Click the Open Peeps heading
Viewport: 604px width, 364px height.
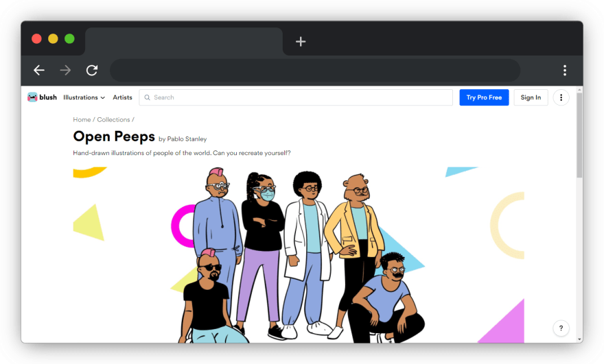[114, 136]
